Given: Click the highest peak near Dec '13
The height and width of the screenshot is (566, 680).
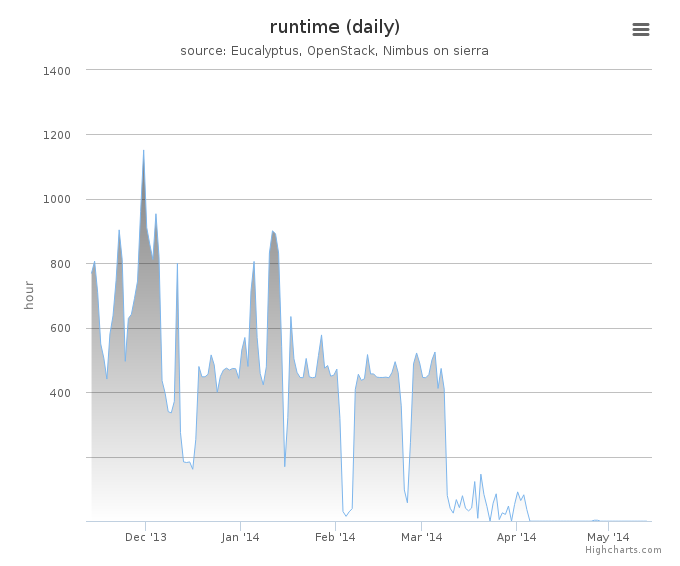Looking at the screenshot, I should 144,150.
